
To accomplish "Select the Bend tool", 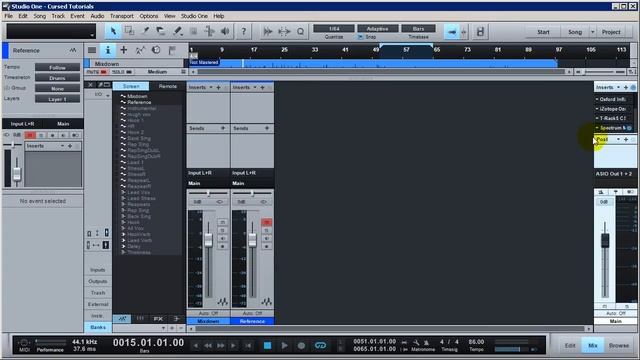I will (209, 31).
